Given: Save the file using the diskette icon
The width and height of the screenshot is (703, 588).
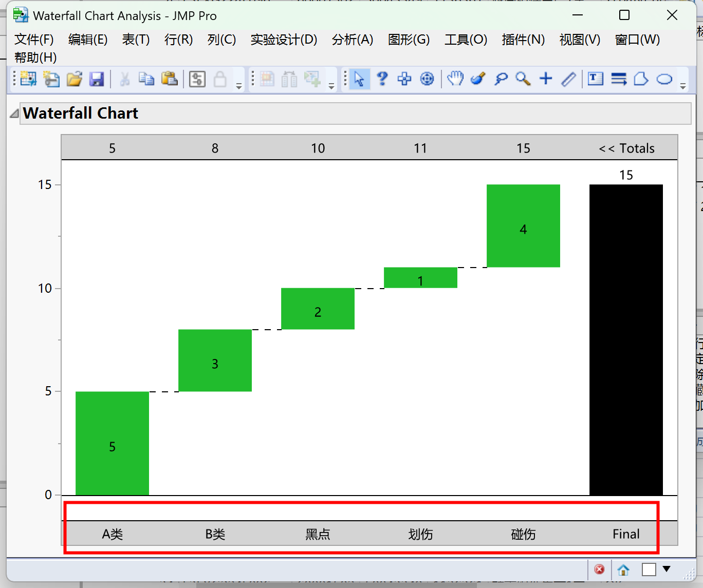Looking at the screenshot, I should click(97, 79).
